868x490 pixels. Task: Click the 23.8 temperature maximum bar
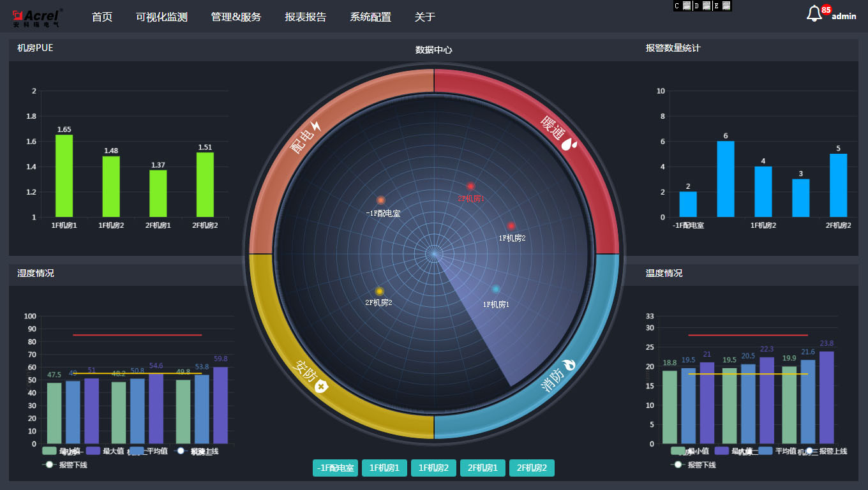tap(827, 397)
